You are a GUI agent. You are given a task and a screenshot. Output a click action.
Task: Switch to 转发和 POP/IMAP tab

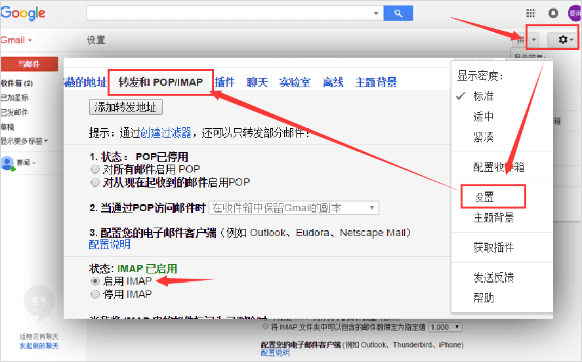(x=161, y=82)
